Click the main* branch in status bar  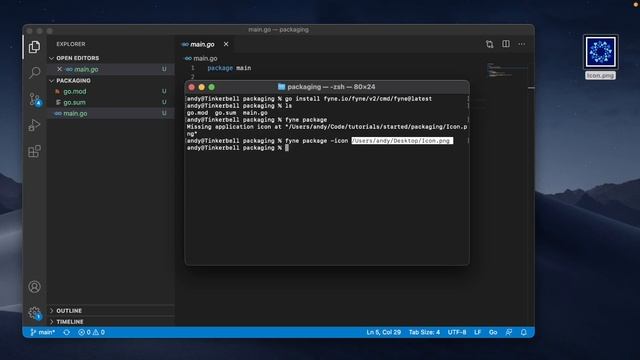[43, 332]
